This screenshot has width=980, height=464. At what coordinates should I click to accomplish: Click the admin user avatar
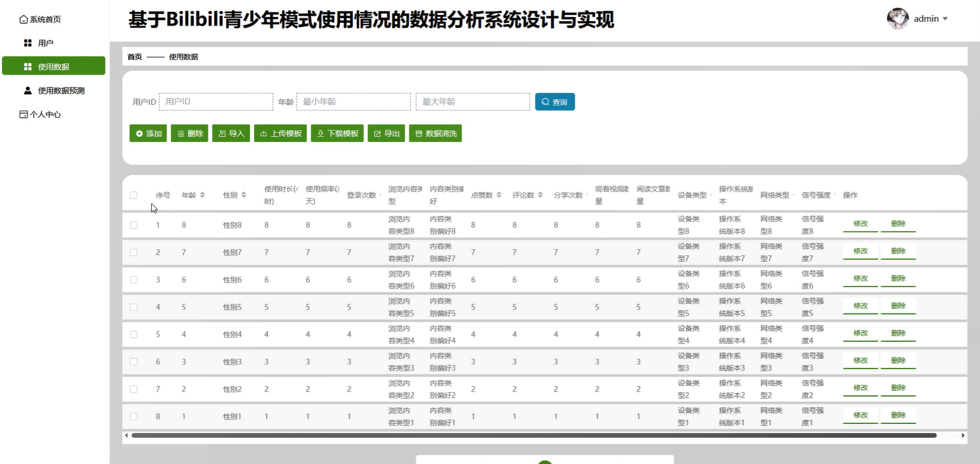pos(897,19)
